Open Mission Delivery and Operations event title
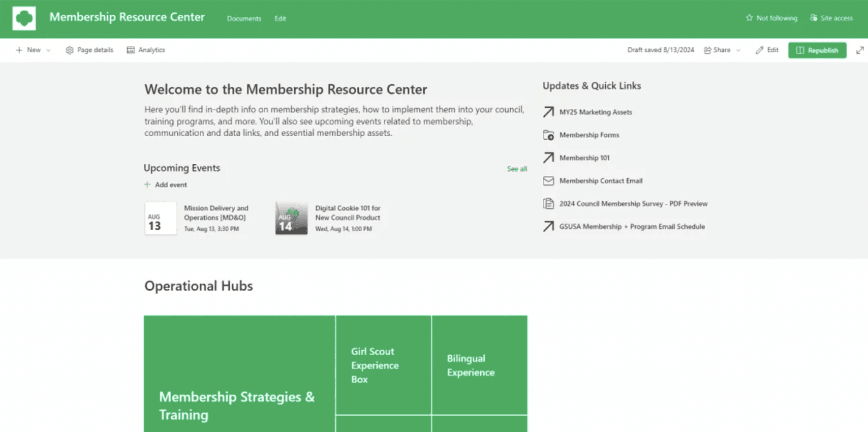Viewport: 868px width, 432px height. [216, 212]
